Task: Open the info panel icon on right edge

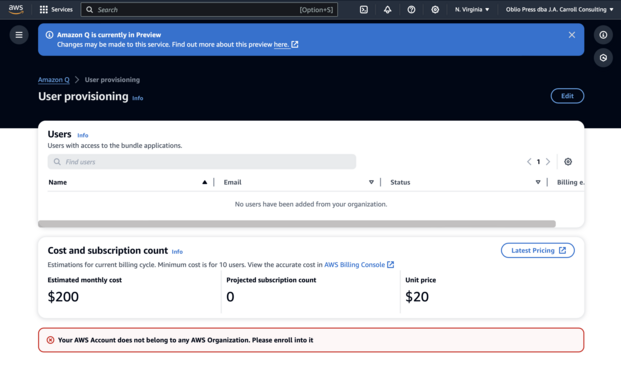Action: click(603, 35)
